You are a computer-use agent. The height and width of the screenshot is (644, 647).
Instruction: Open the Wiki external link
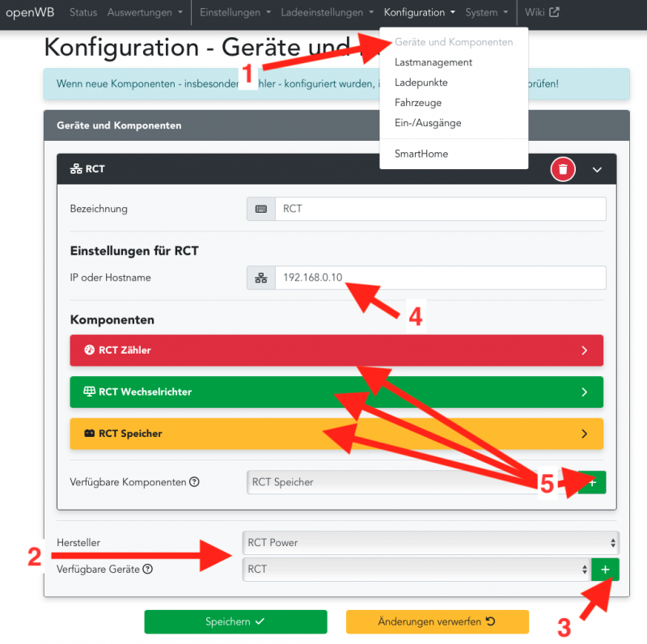[x=542, y=12]
